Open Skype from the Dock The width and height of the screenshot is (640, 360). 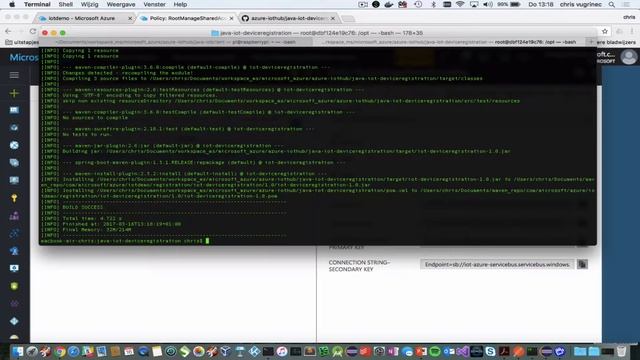(x=490, y=352)
